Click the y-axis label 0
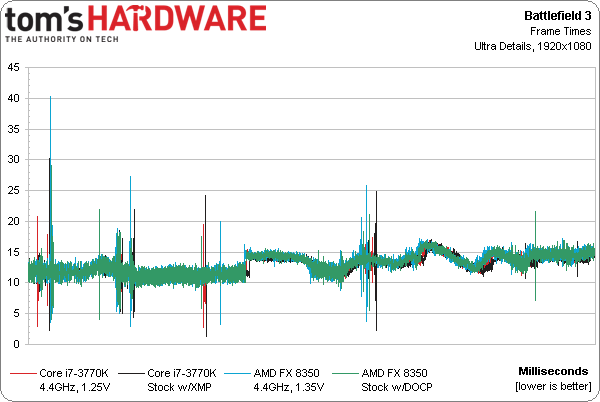Screen dimensions: 600x402 [16, 344]
